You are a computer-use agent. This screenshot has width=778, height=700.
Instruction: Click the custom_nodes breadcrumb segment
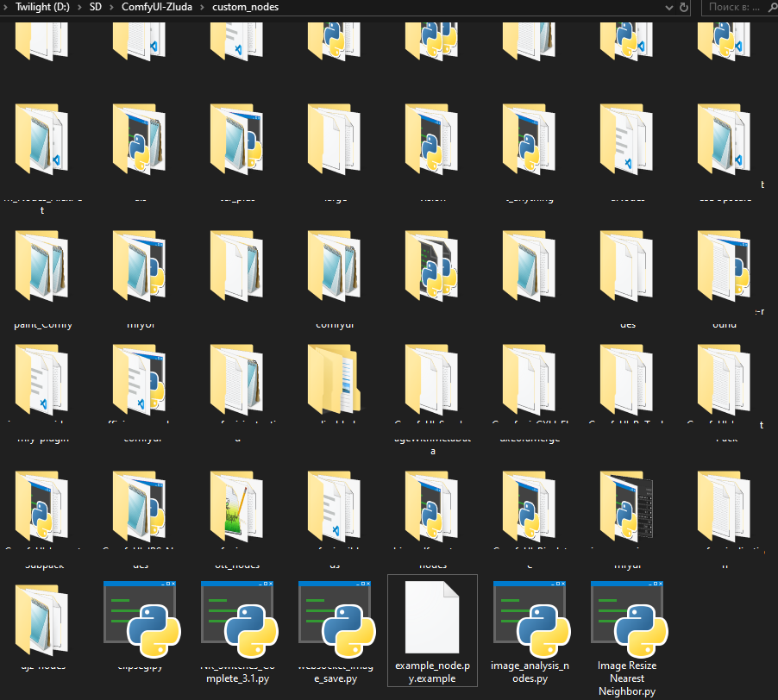pos(246,7)
